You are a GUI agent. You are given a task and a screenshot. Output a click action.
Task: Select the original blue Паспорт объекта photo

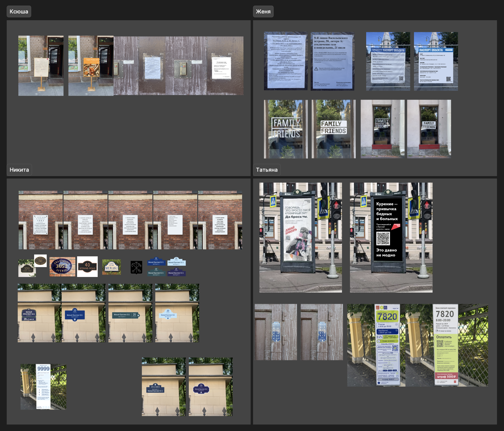(x=388, y=61)
